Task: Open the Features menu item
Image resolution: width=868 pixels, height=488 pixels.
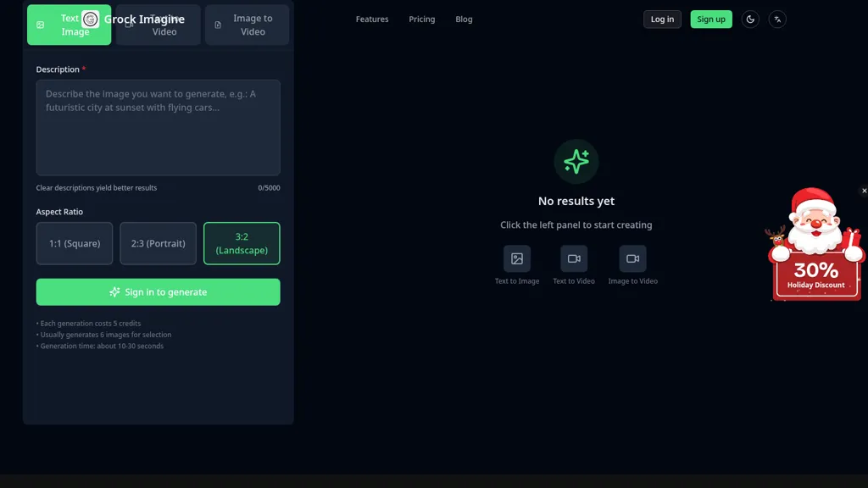Action: pyautogui.click(x=372, y=19)
